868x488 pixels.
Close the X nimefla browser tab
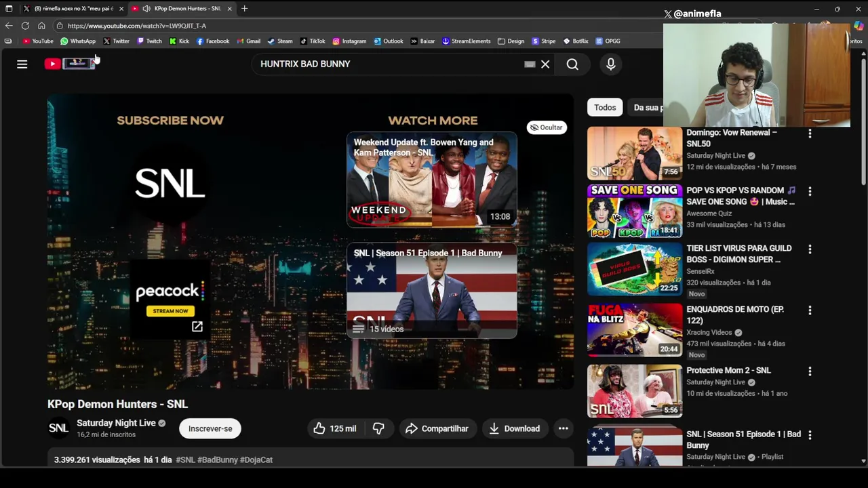pyautogui.click(x=121, y=9)
